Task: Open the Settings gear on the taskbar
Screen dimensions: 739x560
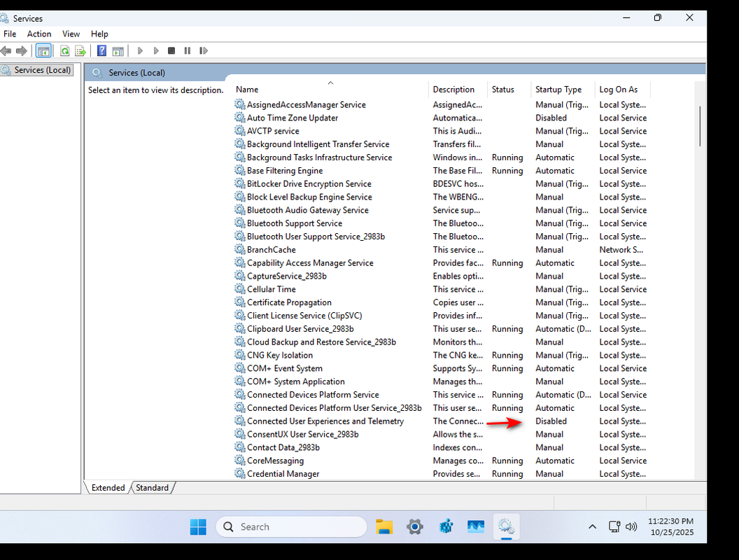Action: 415,526
